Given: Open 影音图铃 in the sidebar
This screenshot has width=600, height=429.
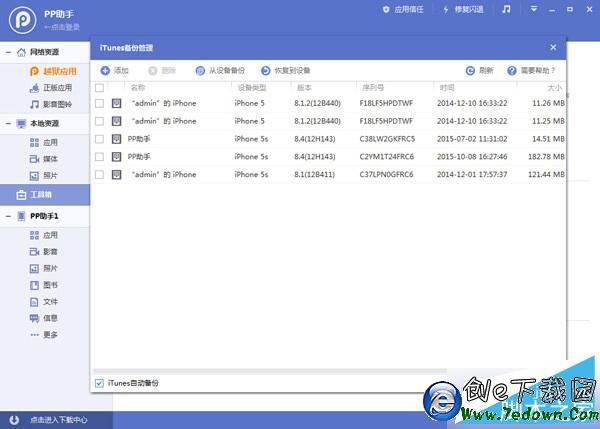Looking at the screenshot, I should click(51, 104).
